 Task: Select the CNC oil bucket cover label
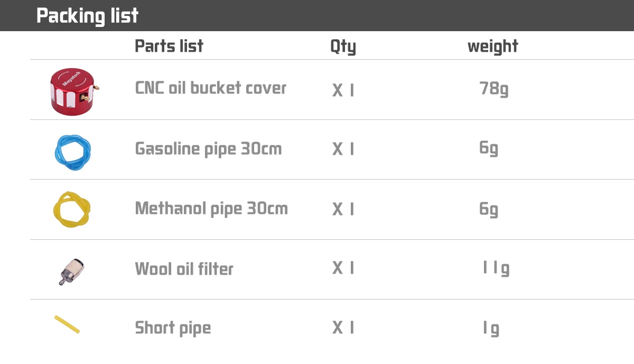[211, 88]
